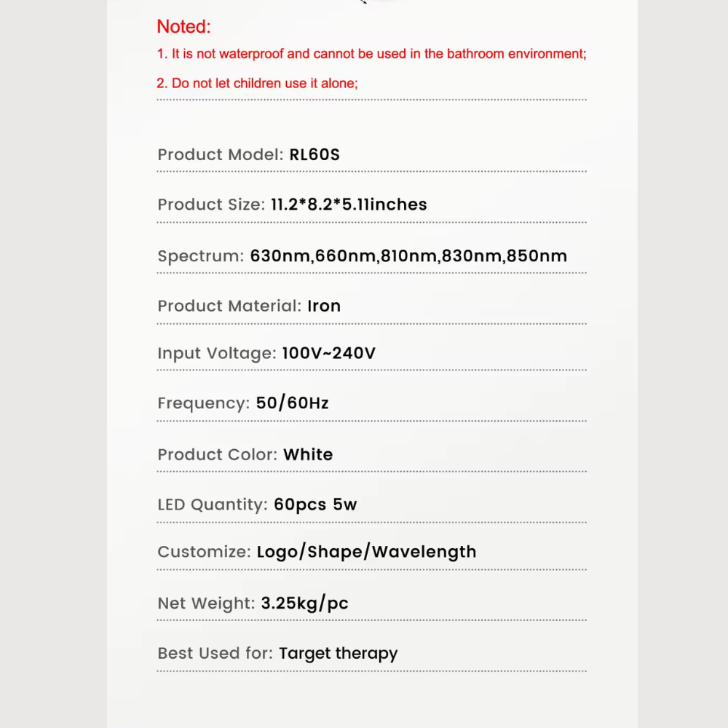Select the 11.2*8.2*5.11inches size value
Screen dimensions: 728x728
point(349,205)
